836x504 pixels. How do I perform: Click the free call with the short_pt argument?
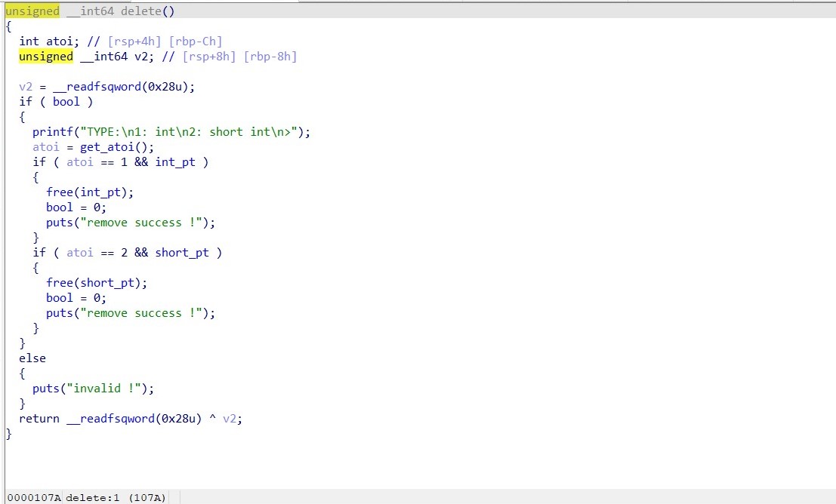[59, 283]
